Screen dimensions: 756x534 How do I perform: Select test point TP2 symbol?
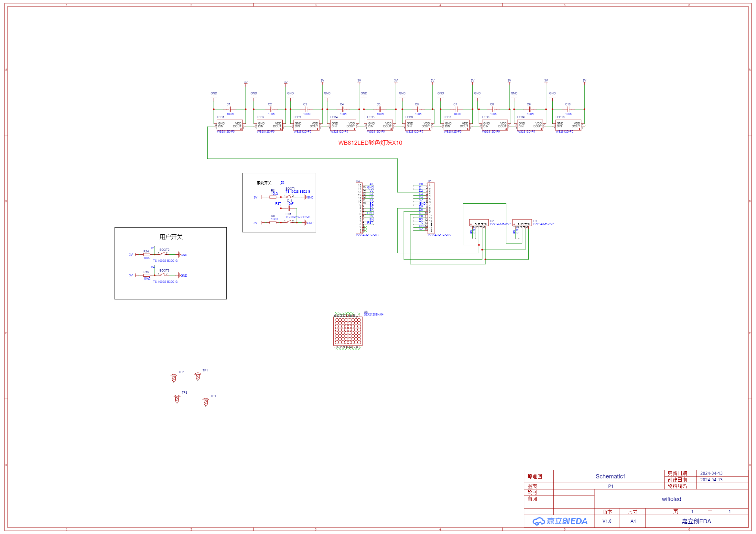click(174, 378)
